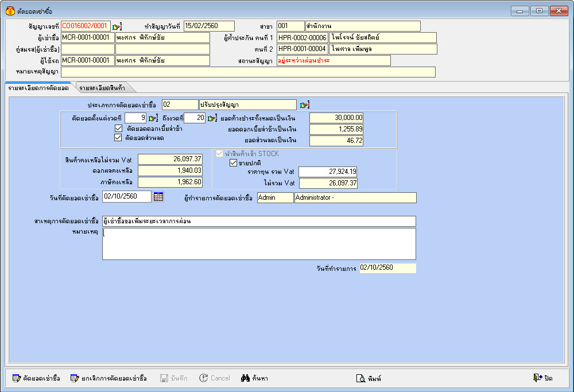
Task: Click guarantor 2 code HPR-0001-00004
Action: coord(302,49)
